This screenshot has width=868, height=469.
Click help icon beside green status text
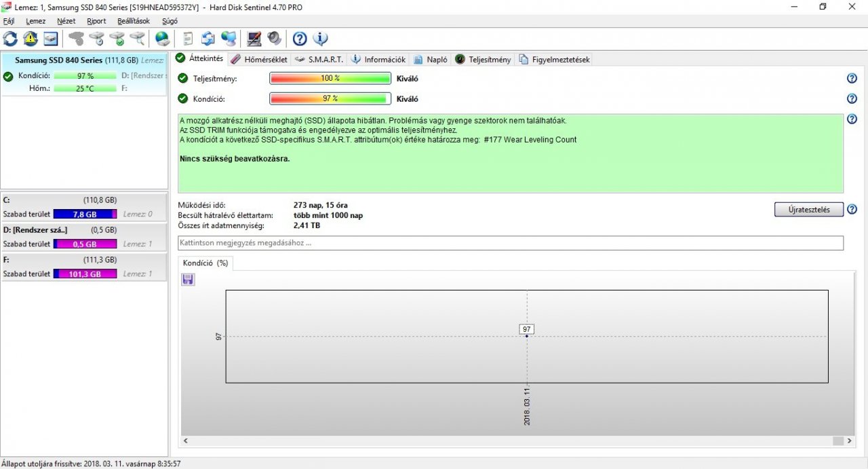pos(852,119)
